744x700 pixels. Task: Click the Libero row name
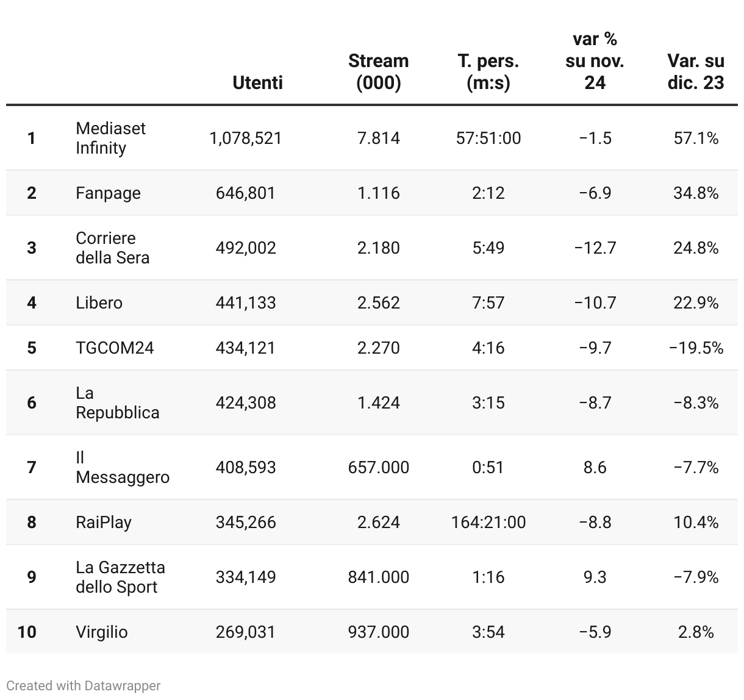point(99,302)
